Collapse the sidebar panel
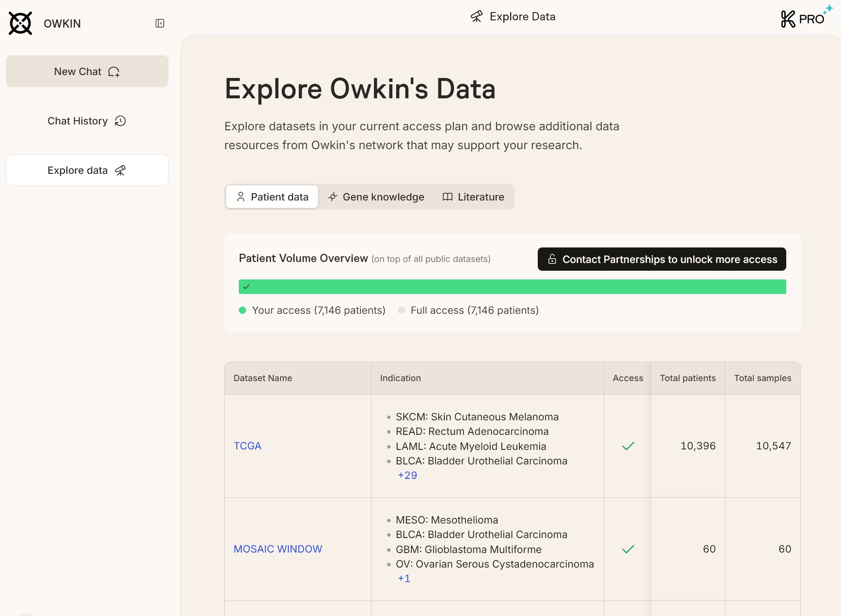This screenshot has height=616, width=841. 160,23
